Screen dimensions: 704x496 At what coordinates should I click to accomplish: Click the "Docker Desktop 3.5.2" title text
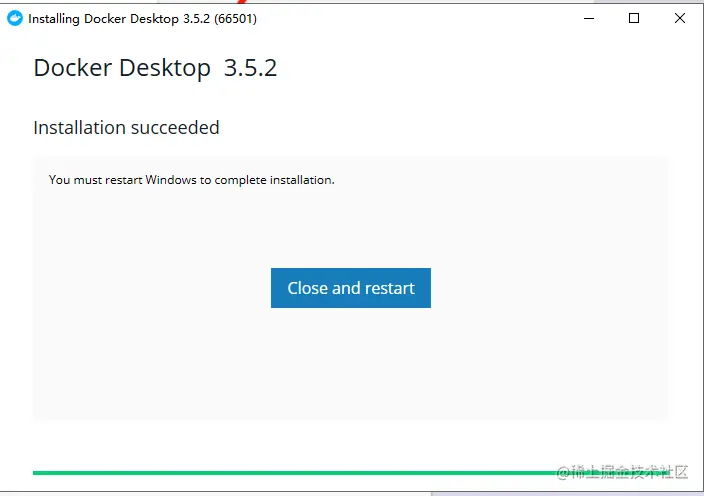pos(155,68)
